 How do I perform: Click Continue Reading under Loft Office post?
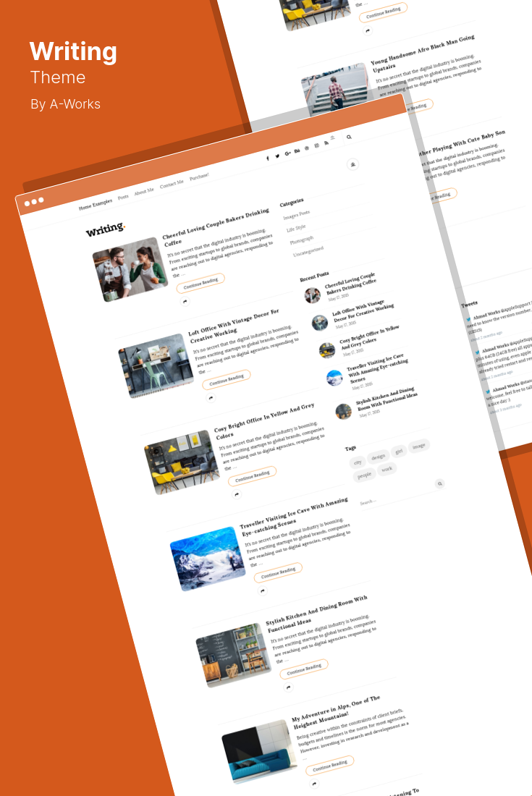click(x=227, y=380)
